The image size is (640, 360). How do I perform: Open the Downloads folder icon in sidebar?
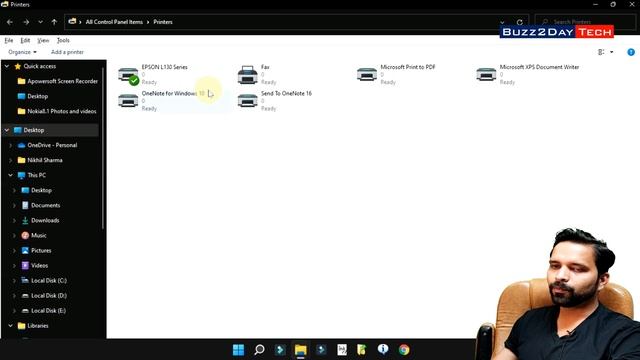[x=25, y=220]
